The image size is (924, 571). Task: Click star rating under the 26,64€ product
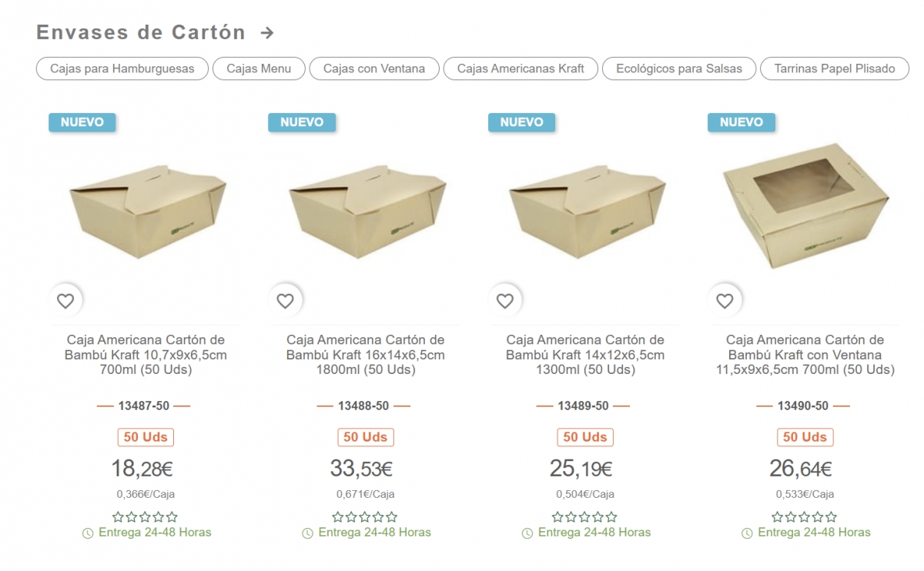coord(805,517)
